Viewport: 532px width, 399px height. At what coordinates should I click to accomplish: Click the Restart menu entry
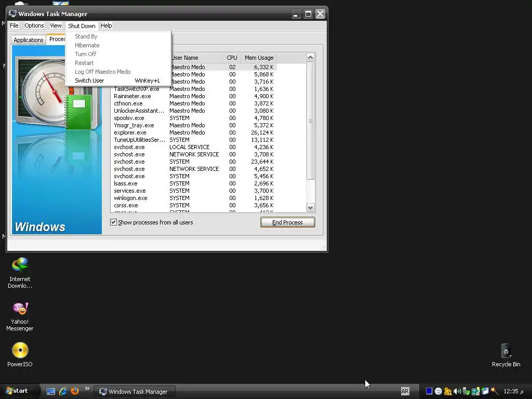[117, 63]
